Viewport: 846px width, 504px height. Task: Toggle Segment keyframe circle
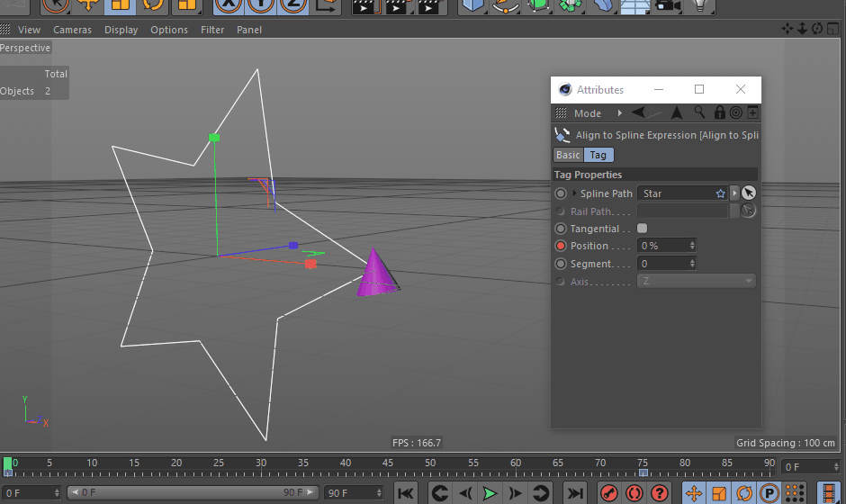561,264
